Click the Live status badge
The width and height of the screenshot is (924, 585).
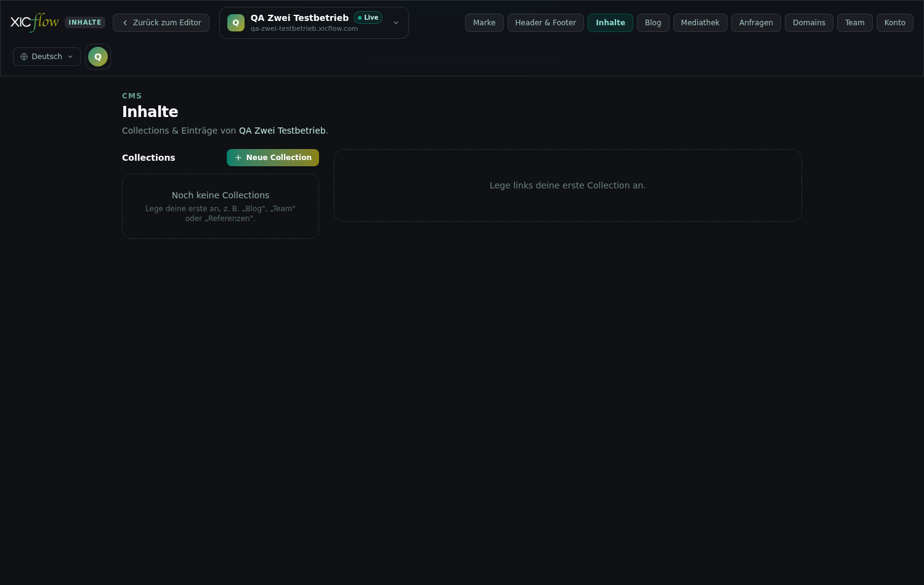pyautogui.click(x=368, y=18)
